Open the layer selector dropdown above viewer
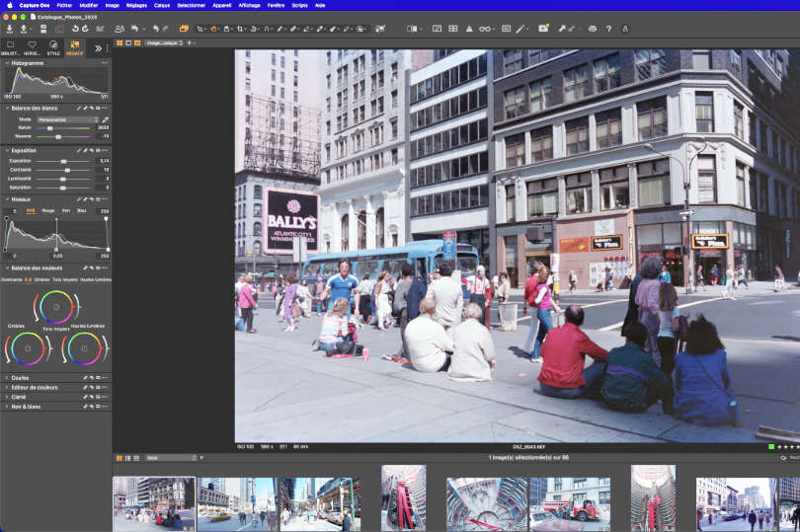This screenshot has height=532, width=800. [164, 42]
